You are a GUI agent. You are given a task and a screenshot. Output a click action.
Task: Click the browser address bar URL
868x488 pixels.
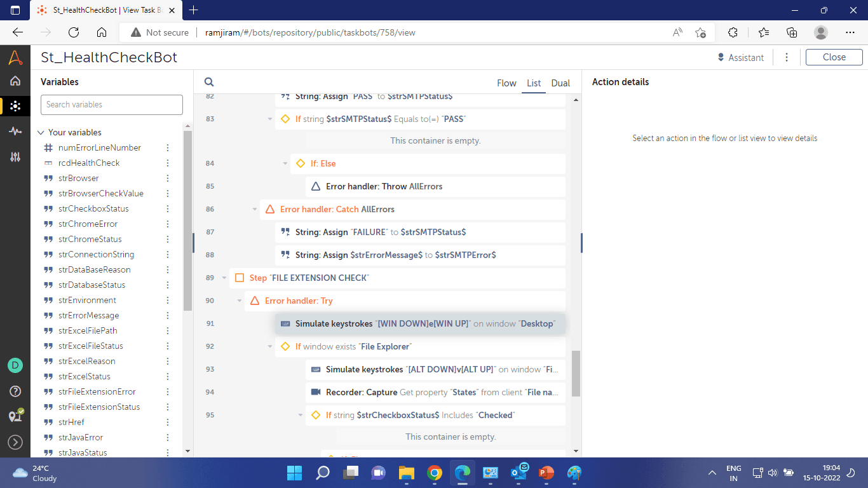click(310, 32)
